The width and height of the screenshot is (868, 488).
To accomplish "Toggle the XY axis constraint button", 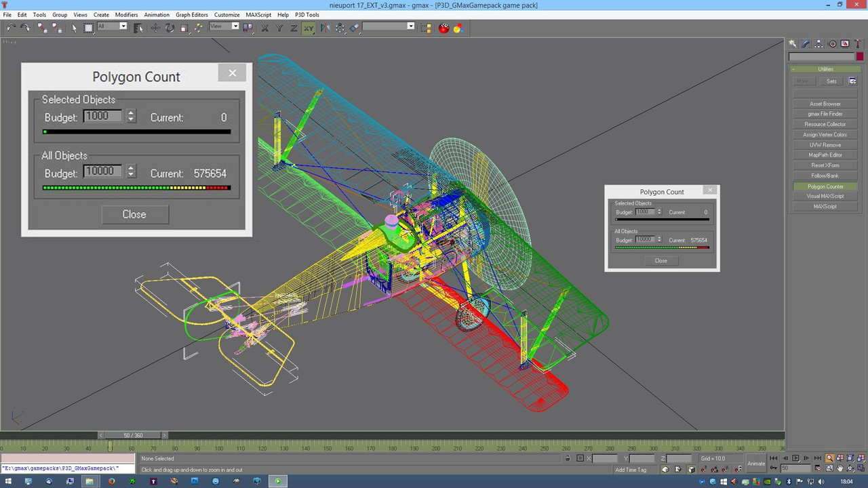I will point(309,28).
